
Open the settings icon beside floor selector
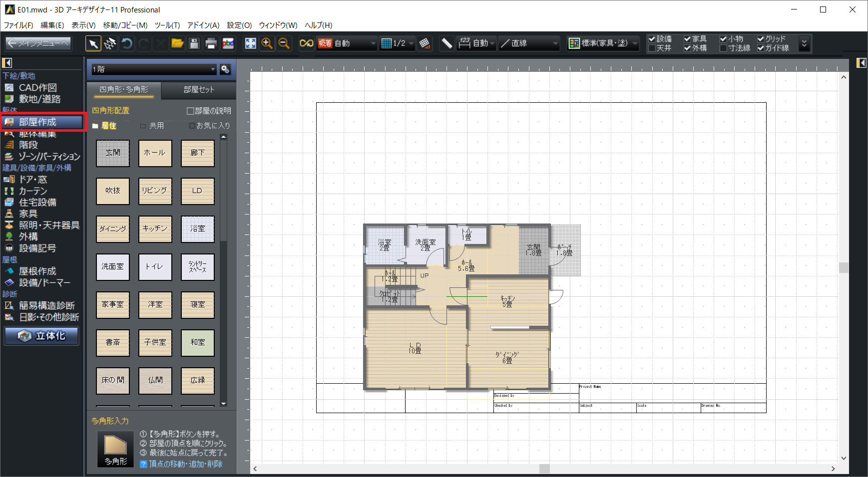point(225,69)
